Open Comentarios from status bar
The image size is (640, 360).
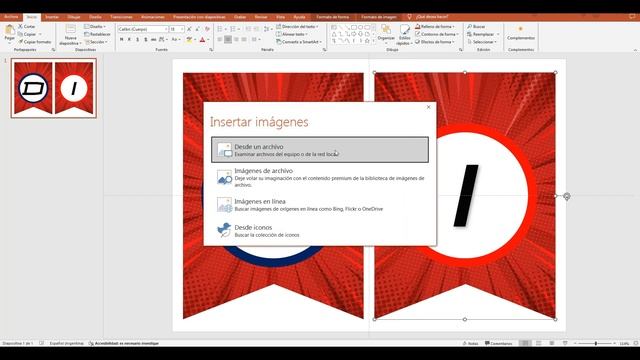(498, 344)
